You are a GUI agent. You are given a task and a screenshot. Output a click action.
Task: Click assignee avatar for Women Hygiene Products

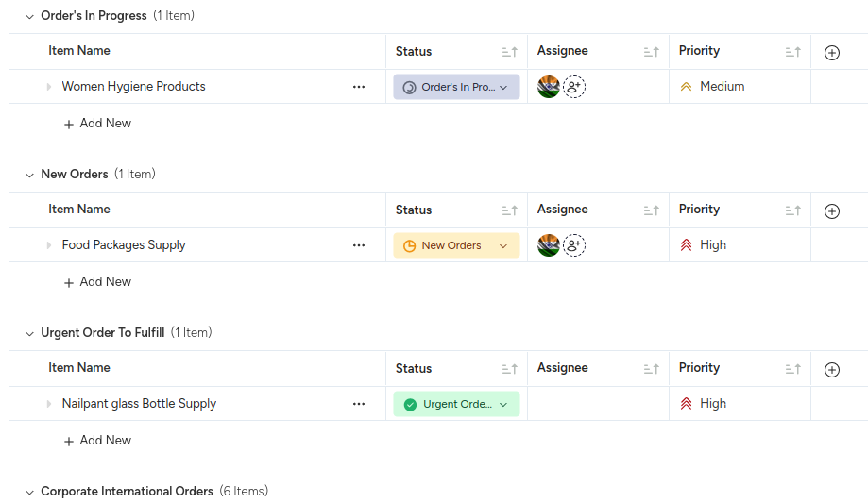point(549,87)
